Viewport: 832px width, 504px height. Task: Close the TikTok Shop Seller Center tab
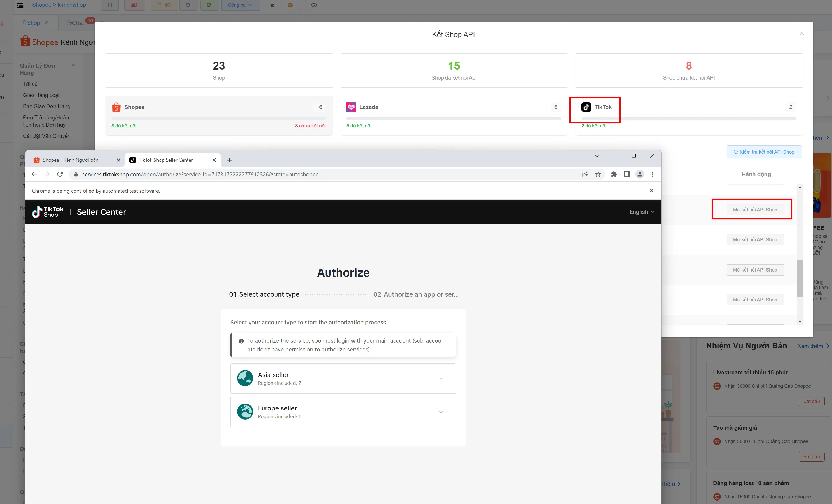click(214, 160)
